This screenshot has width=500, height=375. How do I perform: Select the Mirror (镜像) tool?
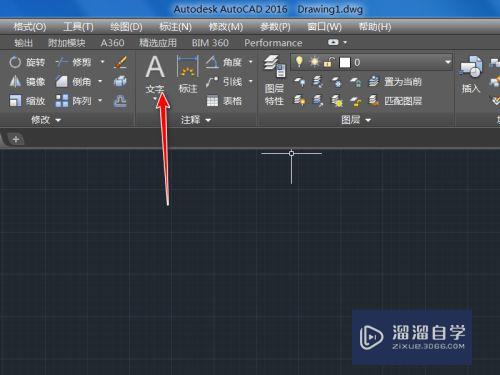click(x=27, y=81)
